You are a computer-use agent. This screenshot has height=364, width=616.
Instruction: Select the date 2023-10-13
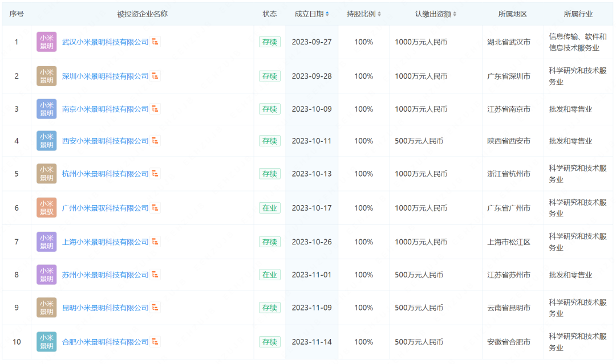pos(311,174)
